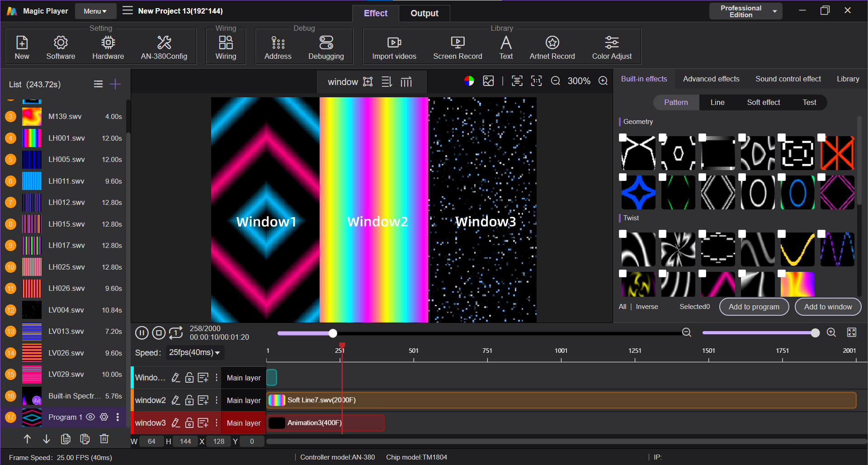Click Add to window button

tap(828, 307)
